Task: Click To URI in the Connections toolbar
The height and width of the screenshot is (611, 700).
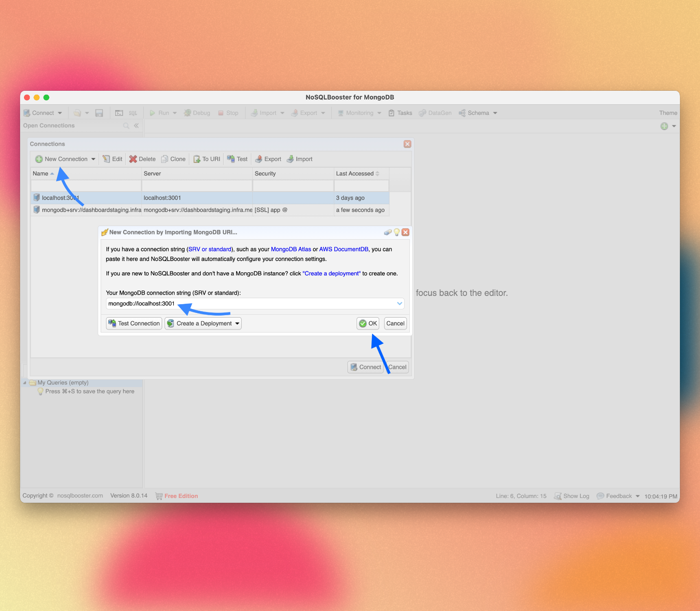Action: tap(207, 159)
